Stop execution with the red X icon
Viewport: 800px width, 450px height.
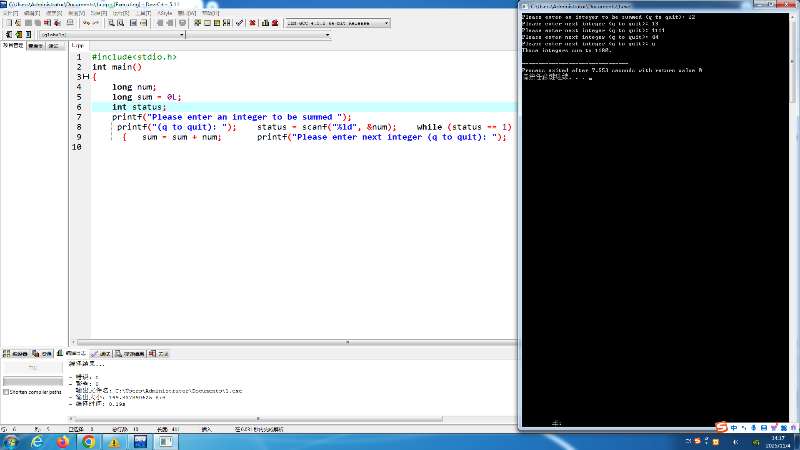pyautogui.click(x=252, y=23)
